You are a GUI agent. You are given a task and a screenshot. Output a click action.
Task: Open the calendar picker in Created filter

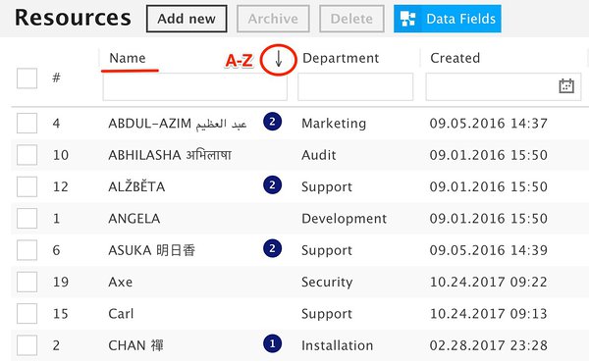[566, 86]
